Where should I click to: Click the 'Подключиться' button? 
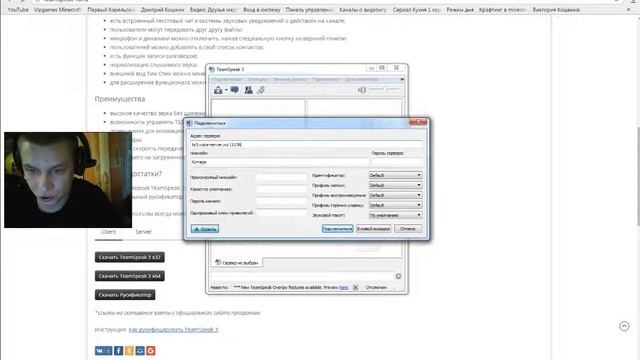(x=338, y=229)
